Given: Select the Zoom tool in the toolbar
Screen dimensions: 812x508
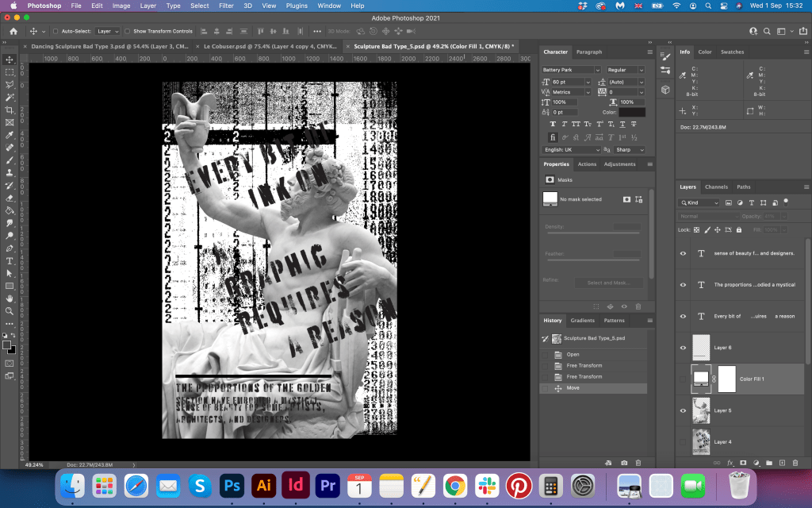Looking at the screenshot, I should (x=10, y=310).
